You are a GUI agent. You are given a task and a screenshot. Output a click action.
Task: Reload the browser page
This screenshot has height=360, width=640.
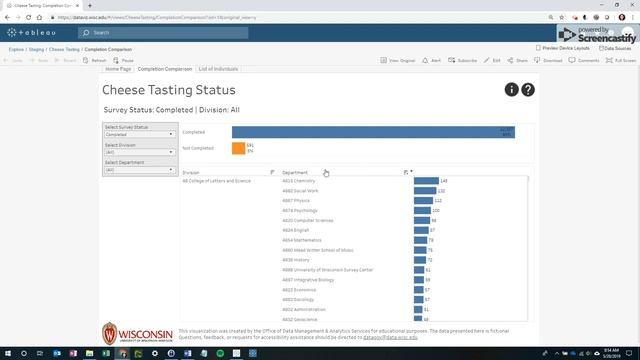point(29,18)
